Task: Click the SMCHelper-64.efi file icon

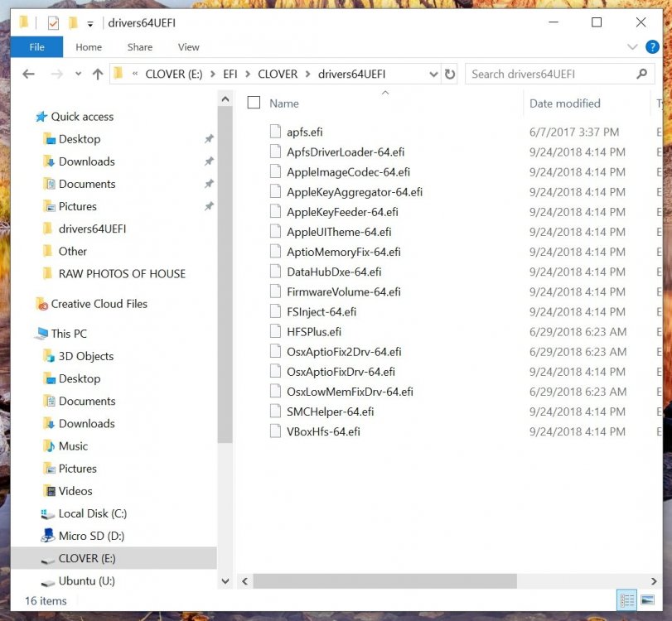Action: 275,412
